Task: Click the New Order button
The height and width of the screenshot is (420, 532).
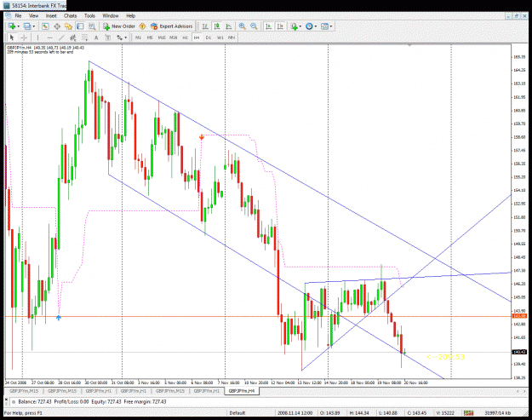Action: click(x=119, y=26)
